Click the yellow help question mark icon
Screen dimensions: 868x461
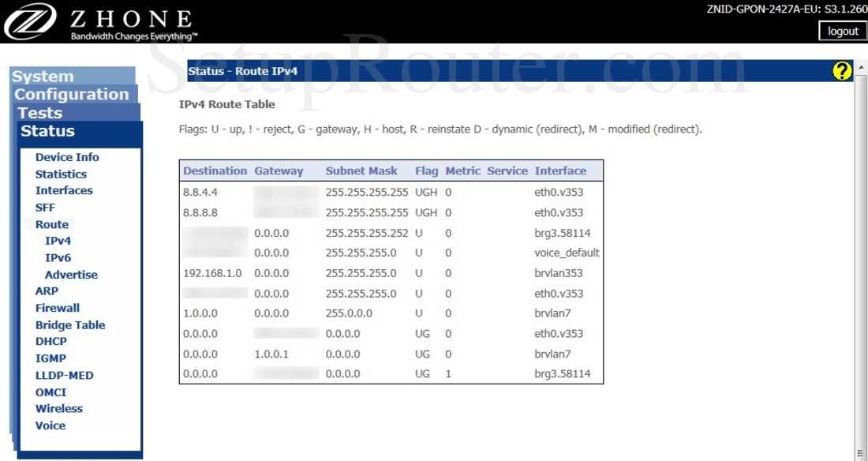pos(841,70)
